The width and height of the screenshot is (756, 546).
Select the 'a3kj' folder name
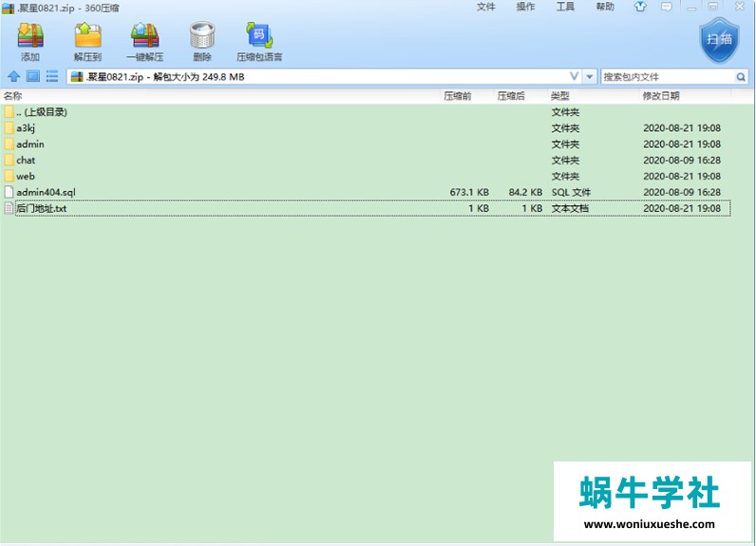pyautogui.click(x=26, y=128)
